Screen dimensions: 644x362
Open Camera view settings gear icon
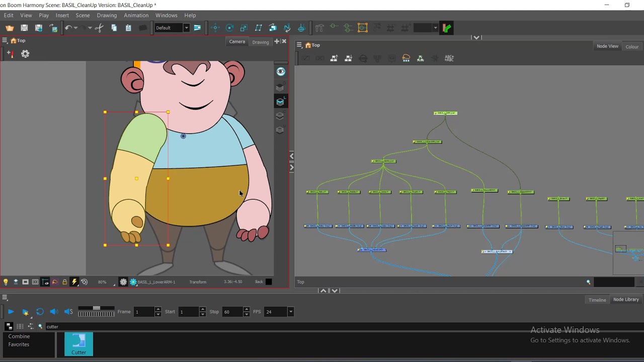25,54
